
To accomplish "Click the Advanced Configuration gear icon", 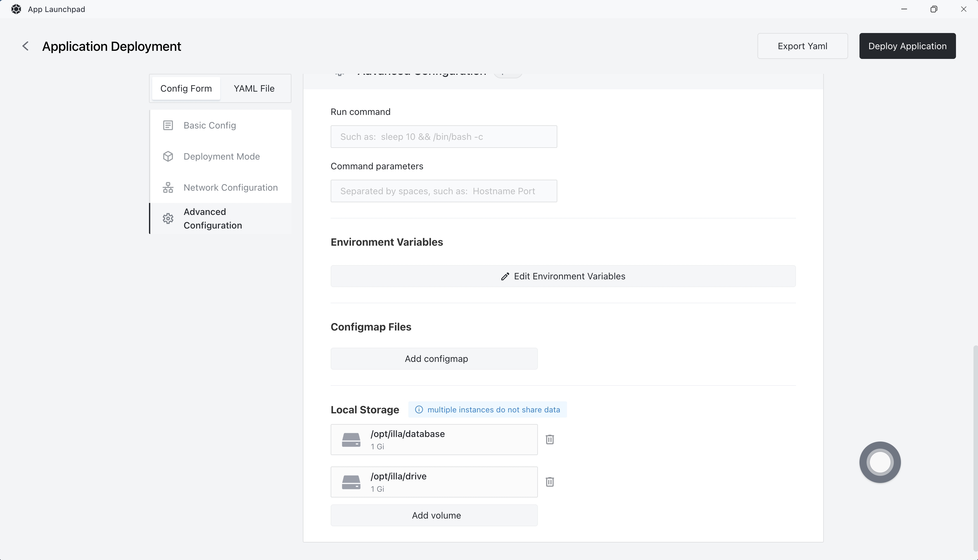I will tap(168, 218).
